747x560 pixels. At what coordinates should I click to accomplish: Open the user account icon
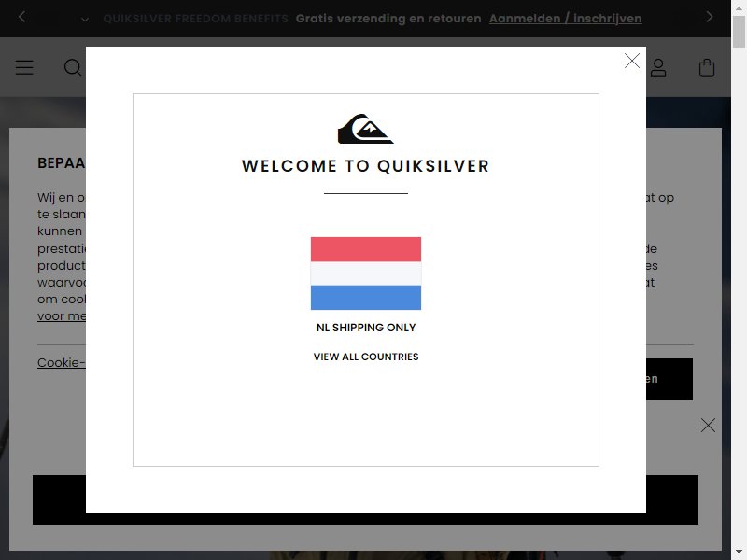658,67
